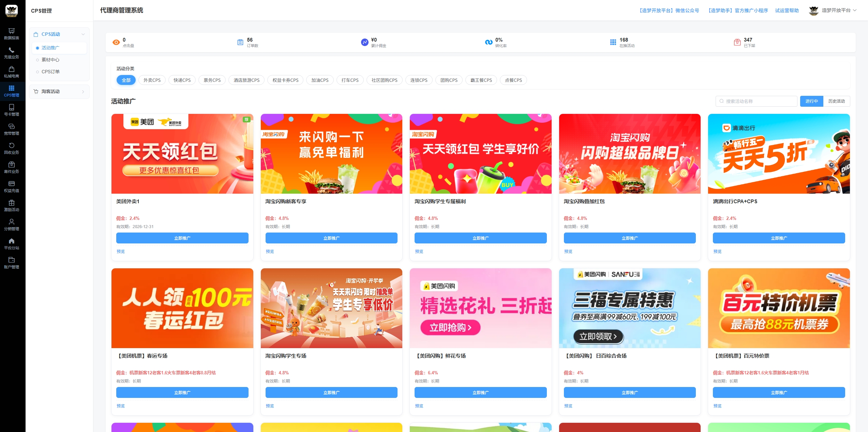Click the 转化率 icon
The image size is (868, 432).
[x=489, y=42]
